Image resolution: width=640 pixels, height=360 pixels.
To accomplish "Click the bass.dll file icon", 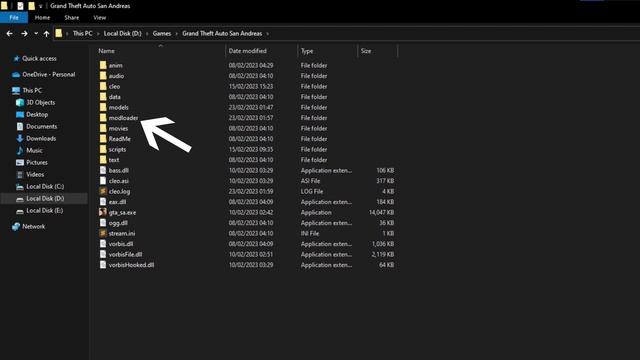I will click(x=103, y=170).
